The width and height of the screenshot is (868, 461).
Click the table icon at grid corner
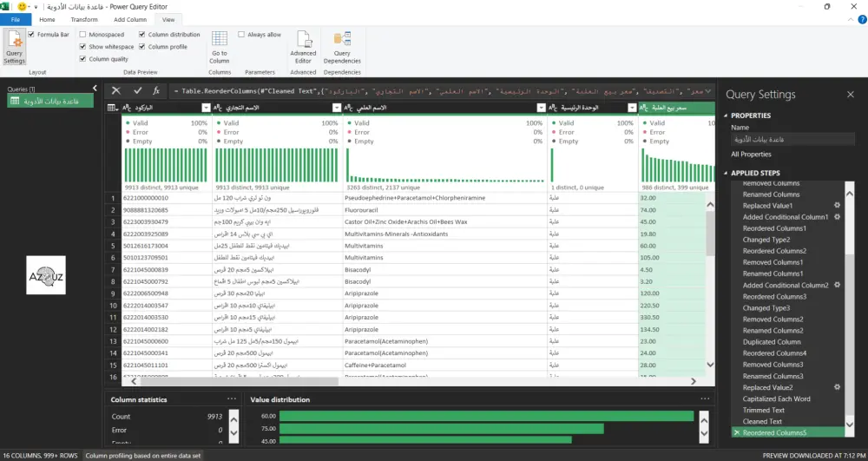pos(112,108)
